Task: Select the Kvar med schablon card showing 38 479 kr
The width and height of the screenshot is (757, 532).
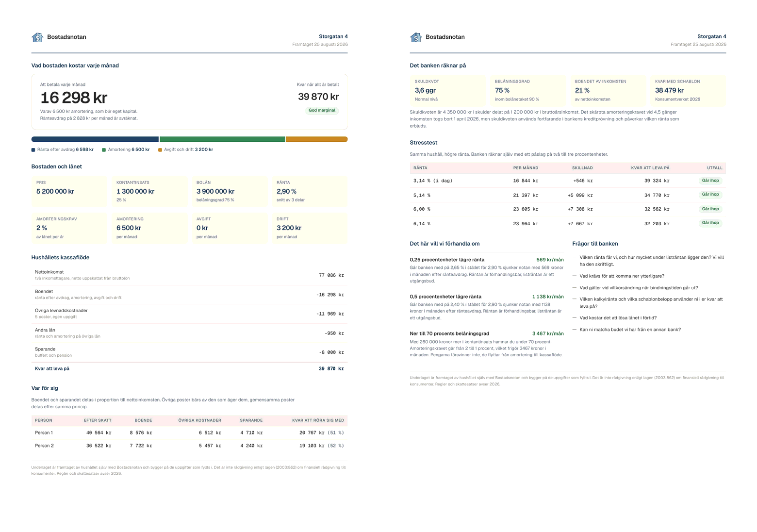Action: [688, 90]
